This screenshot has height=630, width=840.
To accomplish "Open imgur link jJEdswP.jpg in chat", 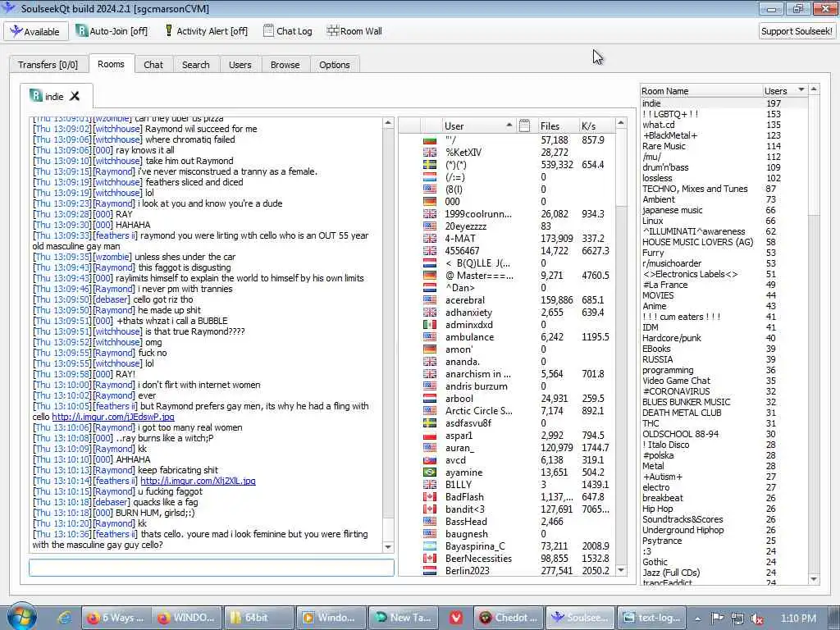I will 113,416.
